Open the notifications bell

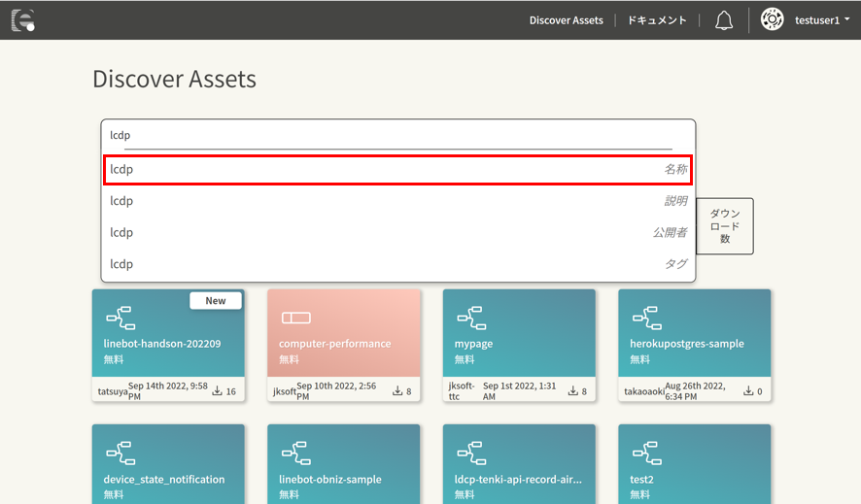point(724,20)
